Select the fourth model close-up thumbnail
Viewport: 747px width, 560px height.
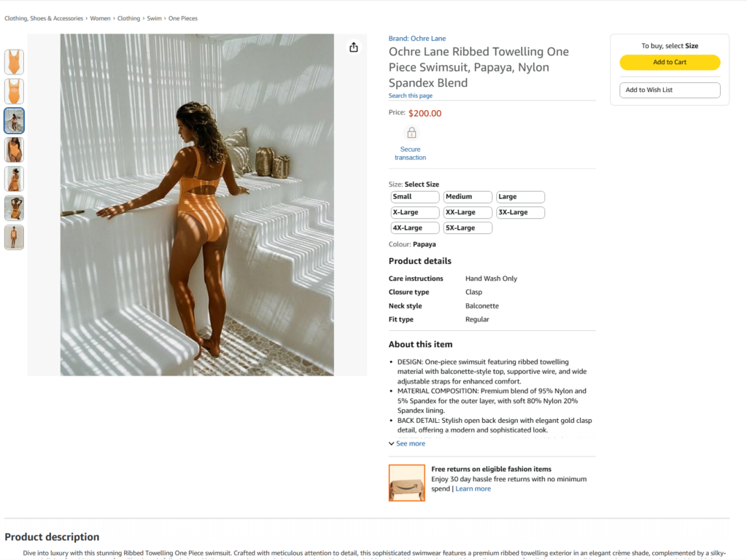pyautogui.click(x=15, y=150)
